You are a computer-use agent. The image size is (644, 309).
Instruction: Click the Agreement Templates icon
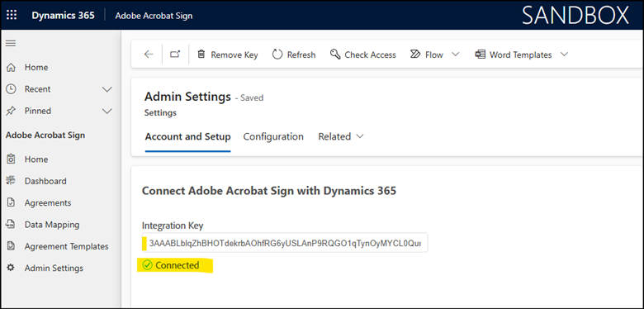pos(12,246)
